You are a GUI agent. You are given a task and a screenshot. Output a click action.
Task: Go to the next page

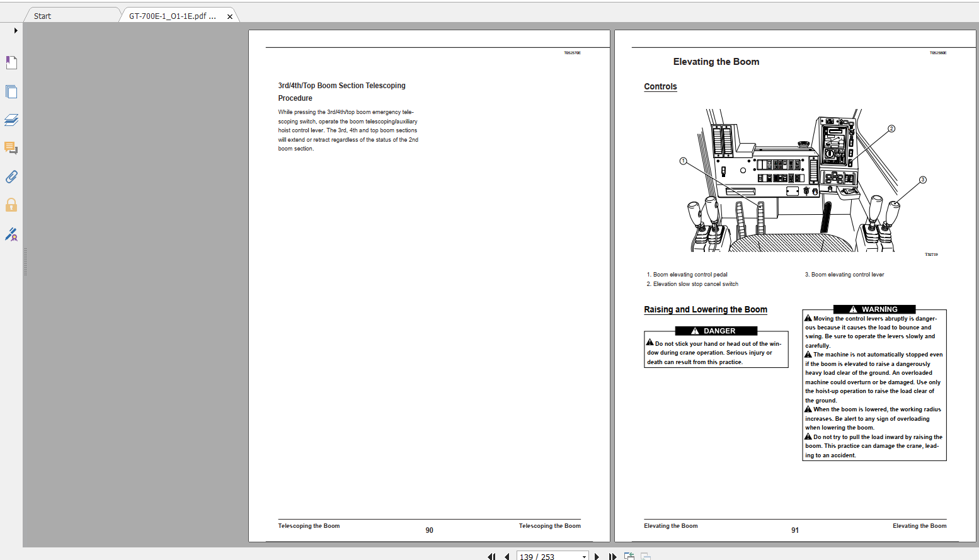coord(597,557)
